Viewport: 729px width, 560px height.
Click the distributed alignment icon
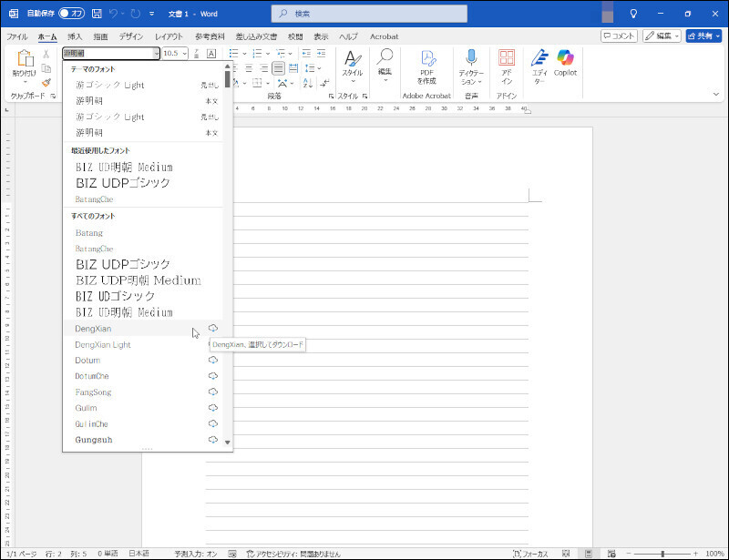click(x=293, y=69)
